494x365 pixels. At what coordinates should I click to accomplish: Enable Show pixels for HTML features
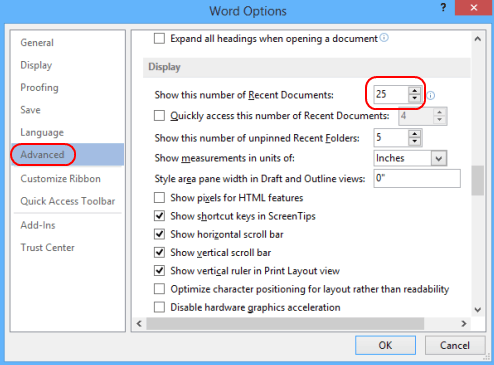[159, 198]
